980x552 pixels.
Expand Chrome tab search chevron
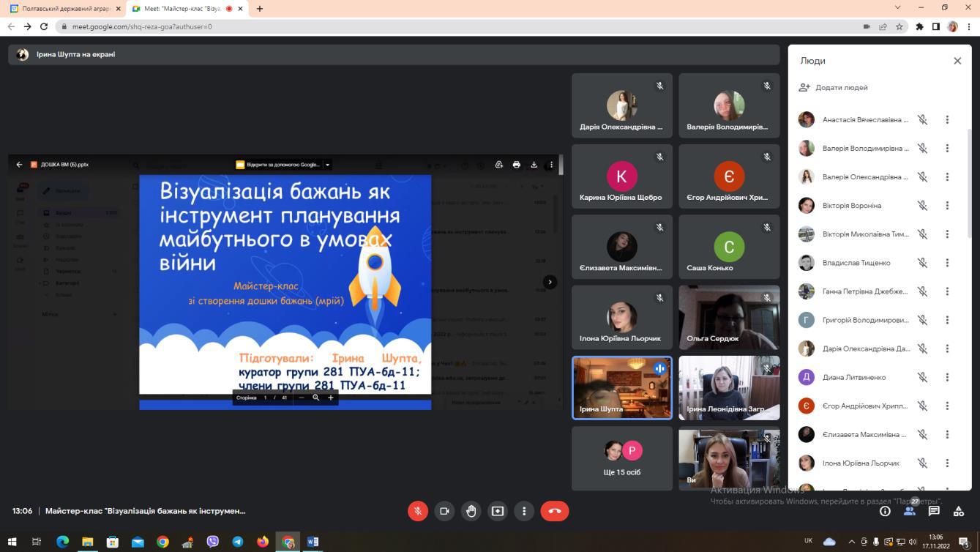click(x=898, y=8)
